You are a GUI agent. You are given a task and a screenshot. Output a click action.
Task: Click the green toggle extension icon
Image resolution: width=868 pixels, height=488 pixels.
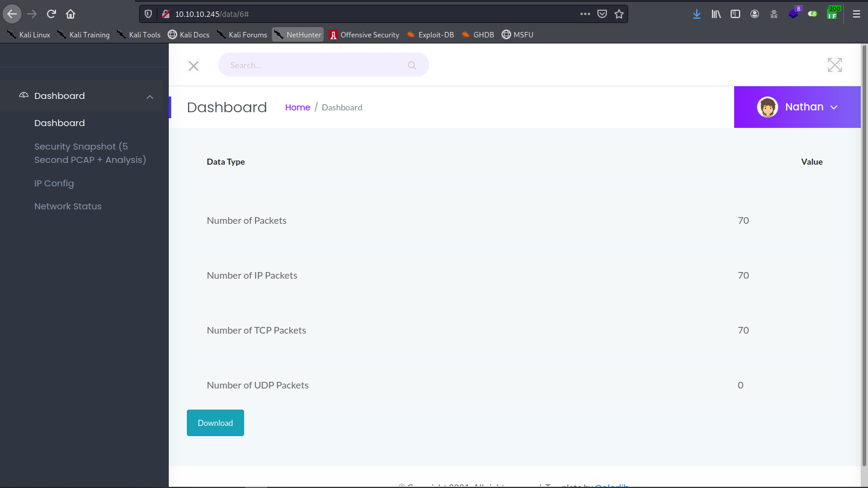[813, 13]
